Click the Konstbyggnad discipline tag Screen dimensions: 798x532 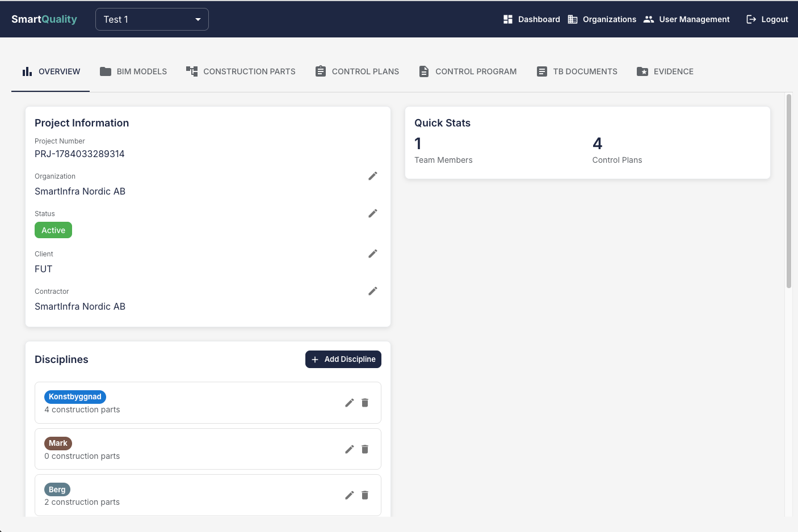75,397
